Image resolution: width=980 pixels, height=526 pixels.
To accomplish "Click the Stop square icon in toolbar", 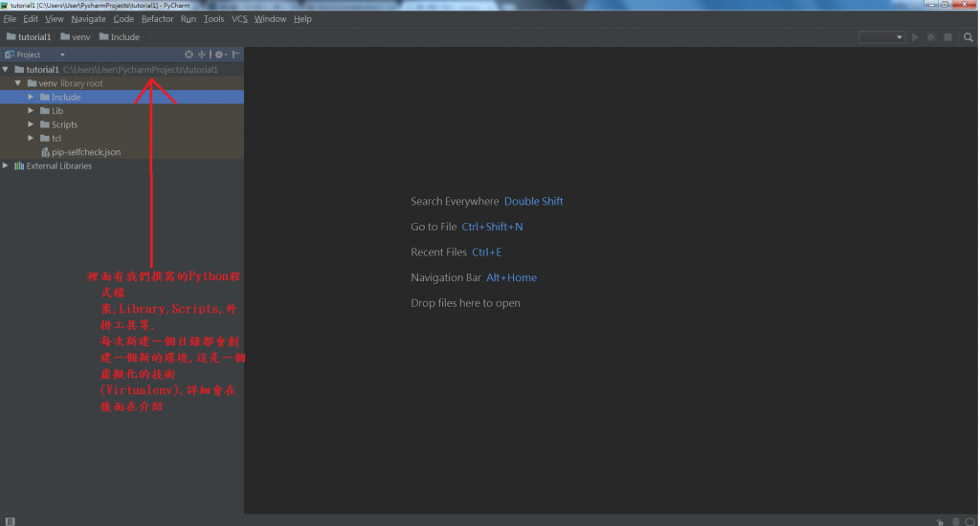I will click(x=948, y=37).
